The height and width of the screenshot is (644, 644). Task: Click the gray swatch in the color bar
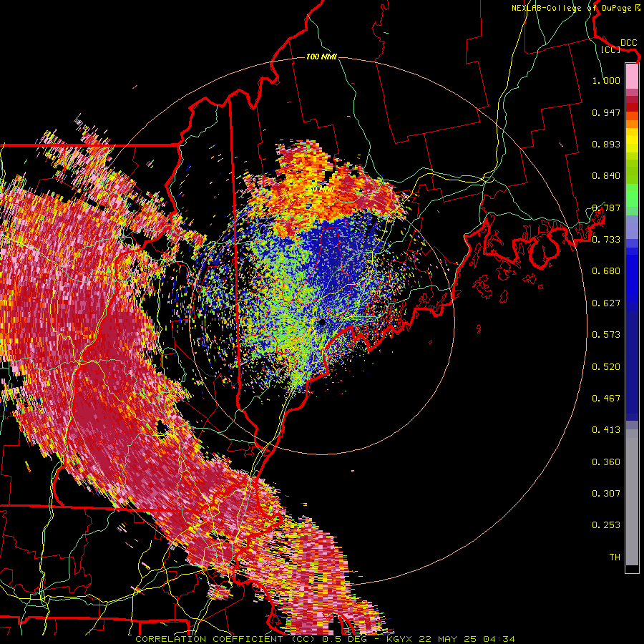tap(632, 497)
